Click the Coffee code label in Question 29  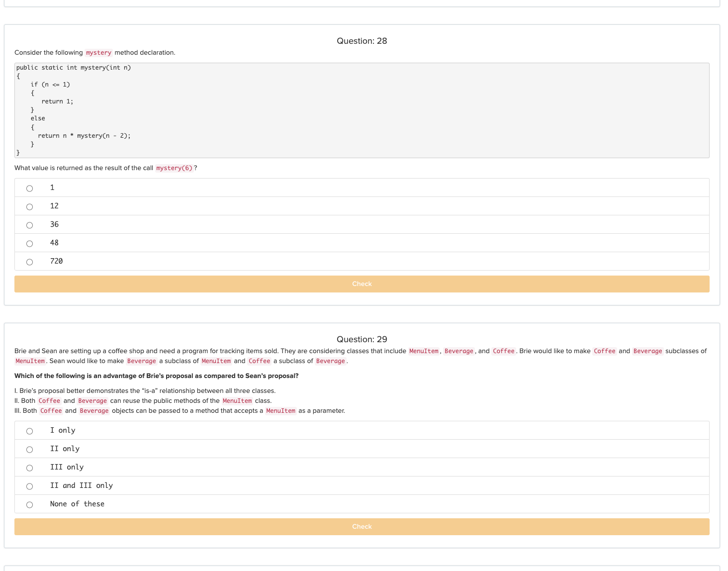click(503, 351)
